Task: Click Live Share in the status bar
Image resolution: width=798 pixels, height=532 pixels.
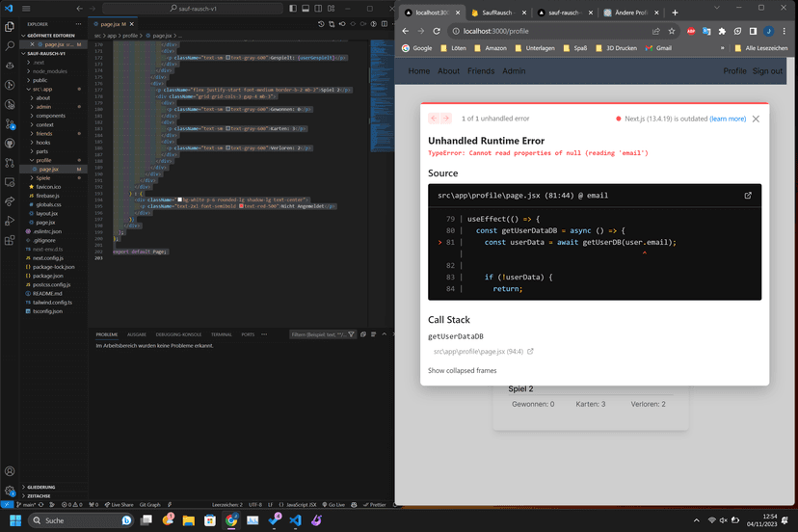Action: pos(120,505)
